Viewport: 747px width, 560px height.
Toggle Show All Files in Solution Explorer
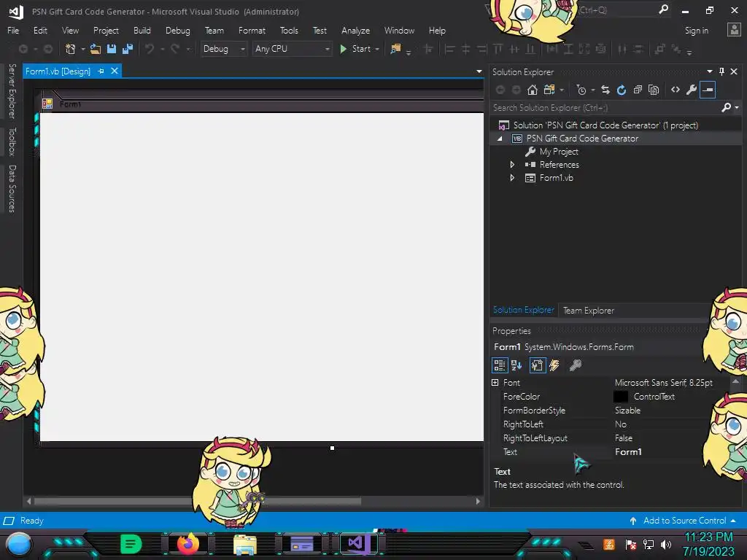point(654,90)
